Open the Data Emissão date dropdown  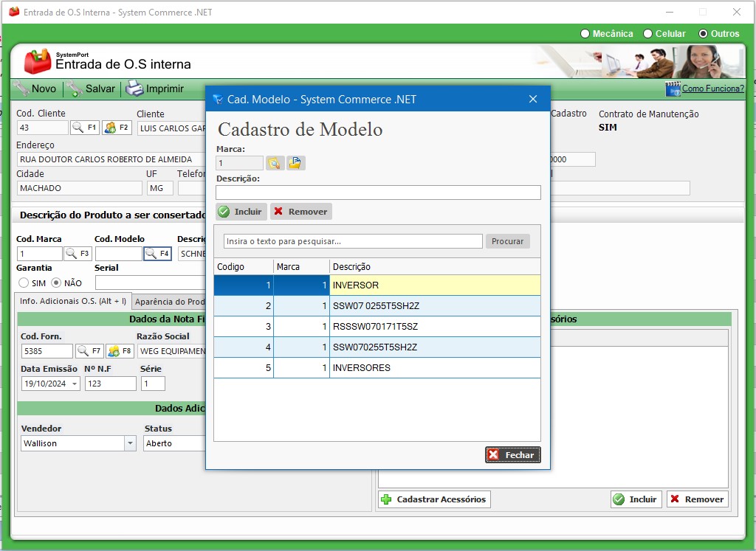coord(75,384)
